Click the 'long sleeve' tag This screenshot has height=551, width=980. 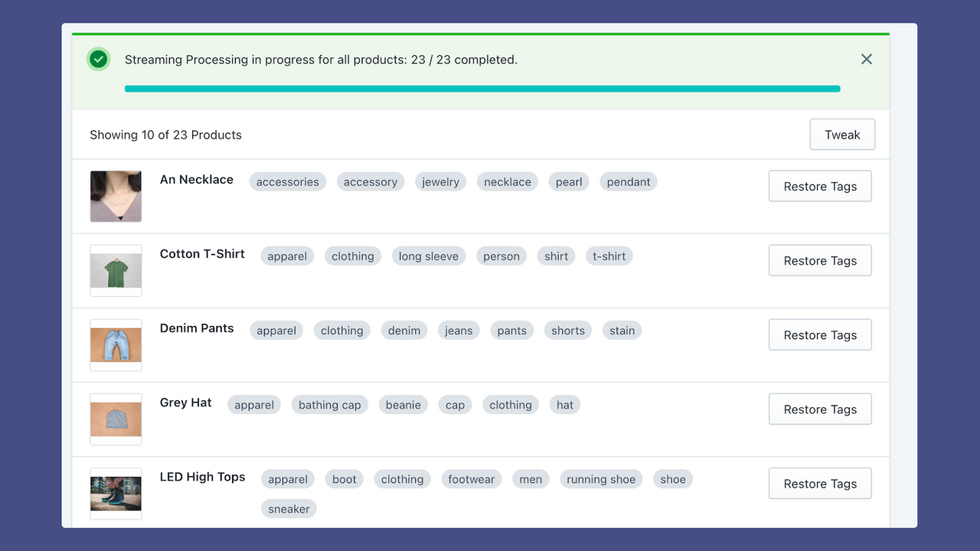click(429, 256)
